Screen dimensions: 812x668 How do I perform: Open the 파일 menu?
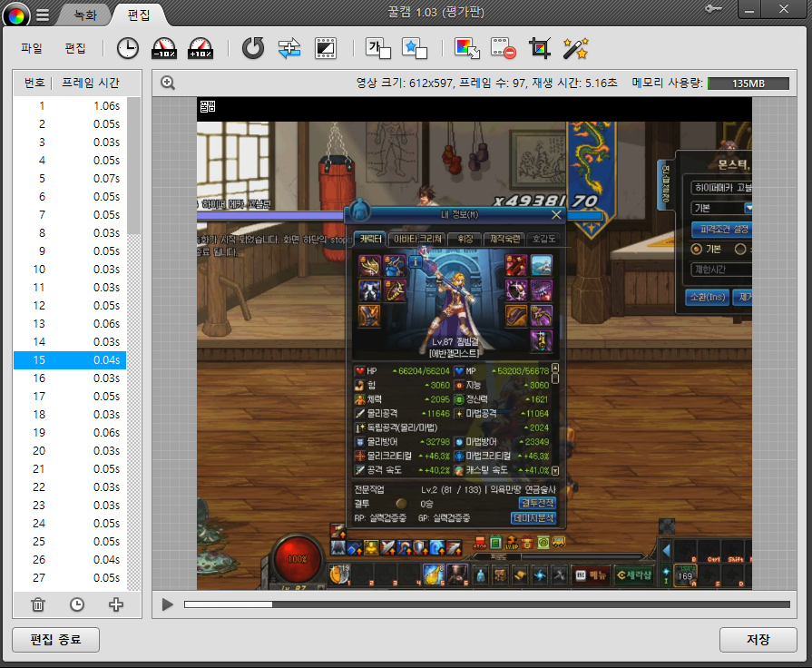(32, 48)
